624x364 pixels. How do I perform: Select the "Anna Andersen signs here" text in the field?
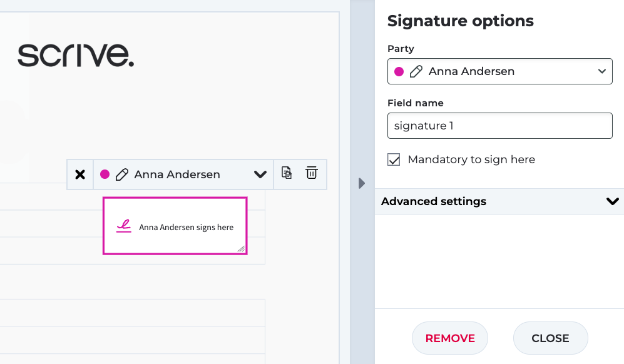point(187,228)
